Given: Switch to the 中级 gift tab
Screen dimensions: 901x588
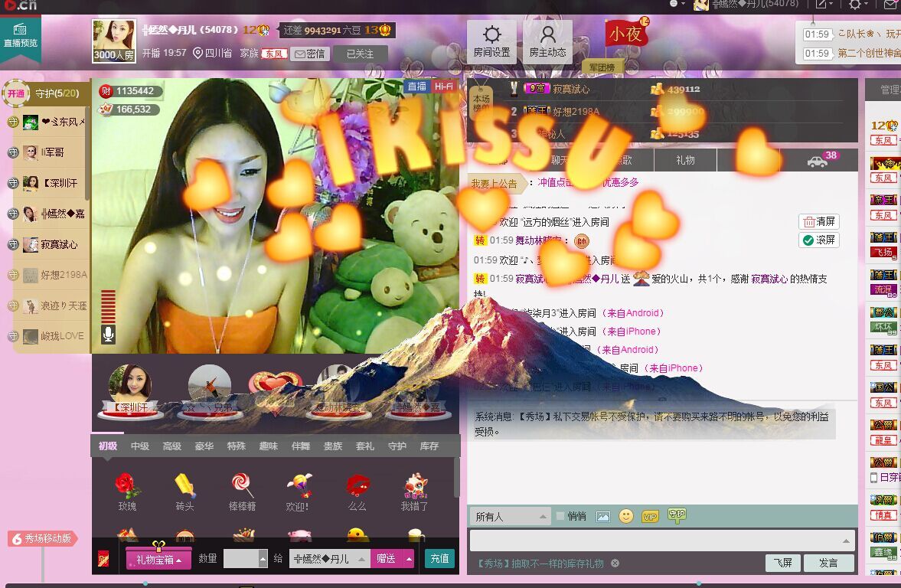Looking at the screenshot, I should click(139, 446).
